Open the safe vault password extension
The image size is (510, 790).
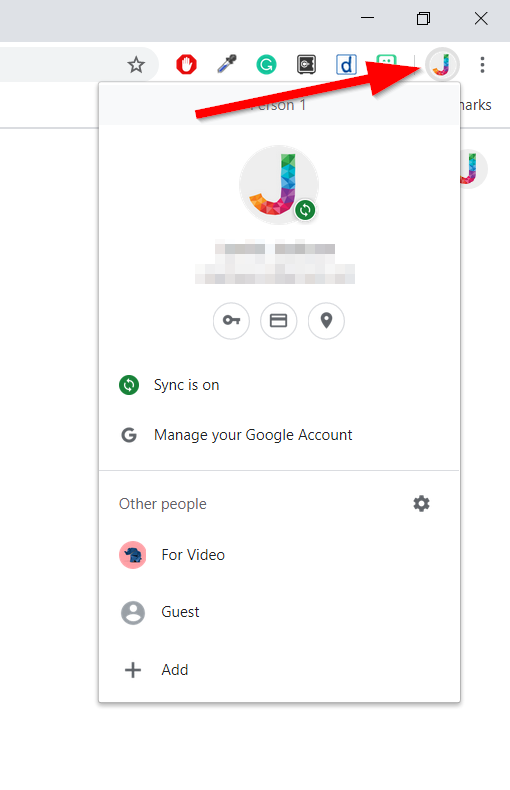pyautogui.click(x=306, y=64)
